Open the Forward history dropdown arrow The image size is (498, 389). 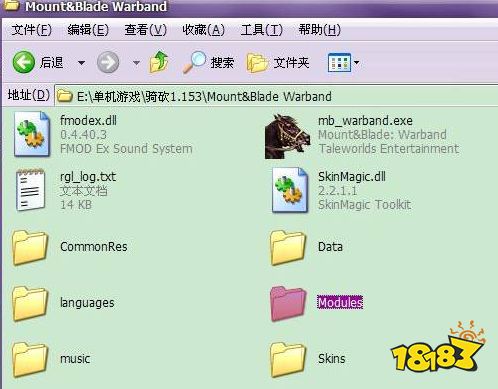point(136,63)
